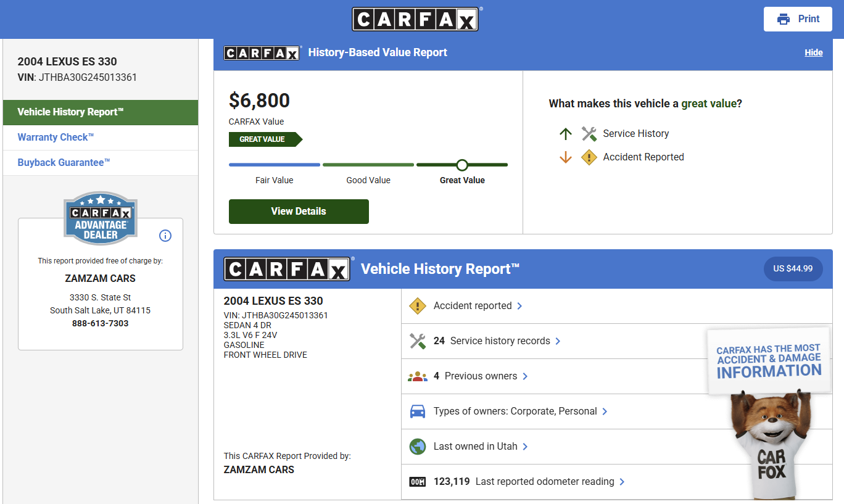This screenshot has width=844, height=504.
Task: Open the Buyback Guarantee section
Action: [64, 163]
